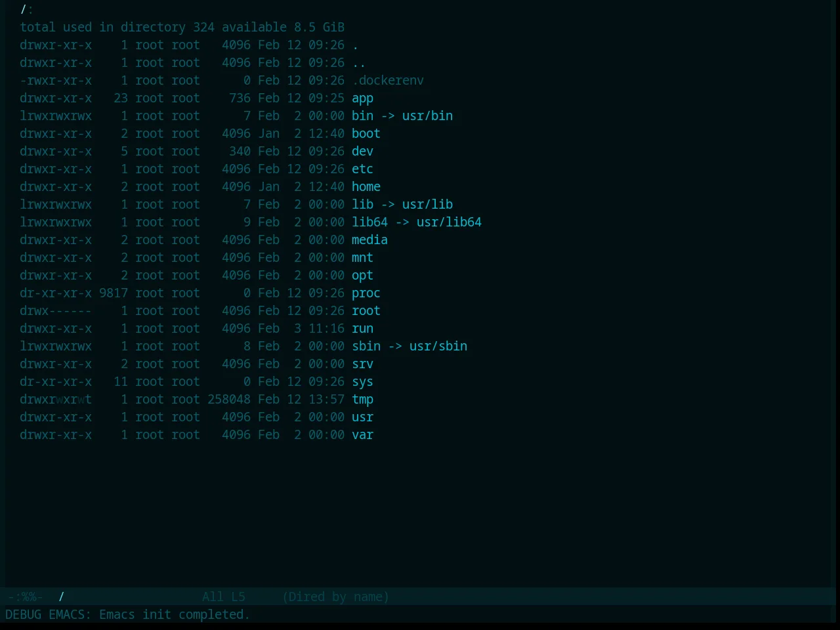Select the var directory
This screenshot has width=840, height=630.
click(362, 434)
